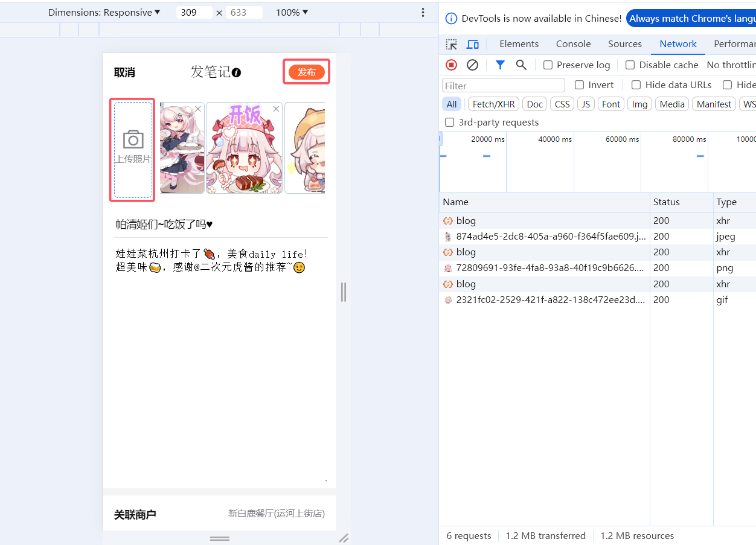Click the network Filter text field
The image size is (756, 545).
coord(504,85)
